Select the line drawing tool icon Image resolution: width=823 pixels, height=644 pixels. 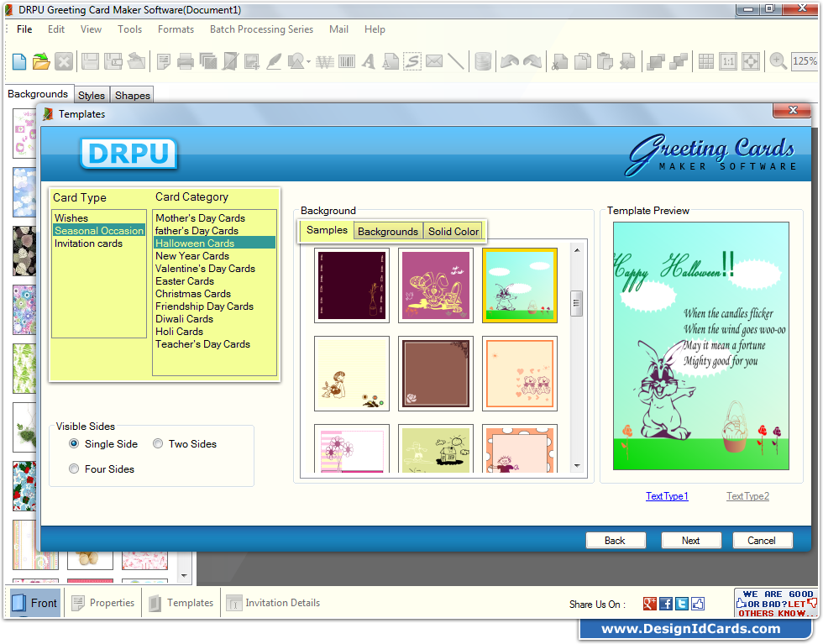click(455, 62)
